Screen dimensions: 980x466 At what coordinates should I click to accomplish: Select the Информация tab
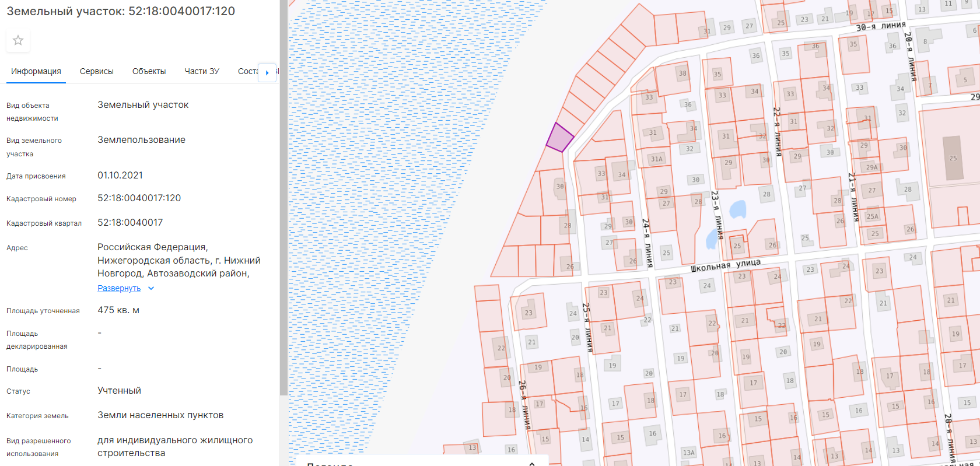[36, 71]
